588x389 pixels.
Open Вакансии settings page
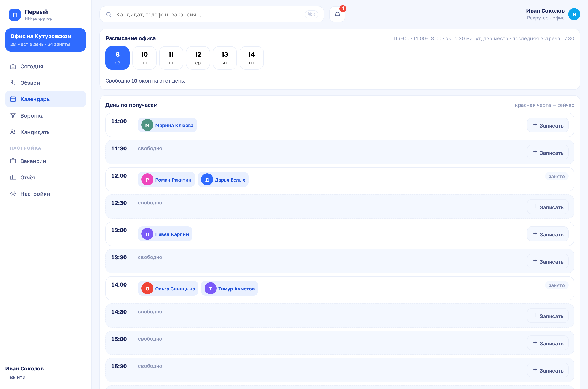tap(46, 161)
